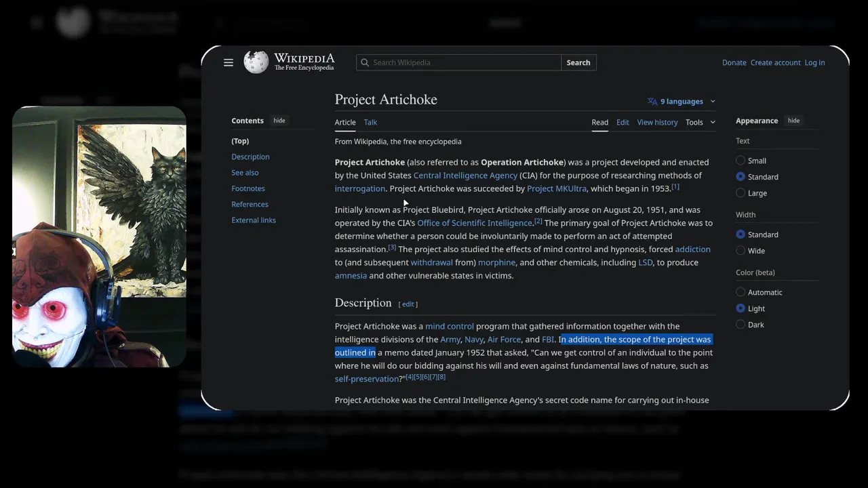Open the Donate link
This screenshot has height=488, width=868.
[734, 62]
